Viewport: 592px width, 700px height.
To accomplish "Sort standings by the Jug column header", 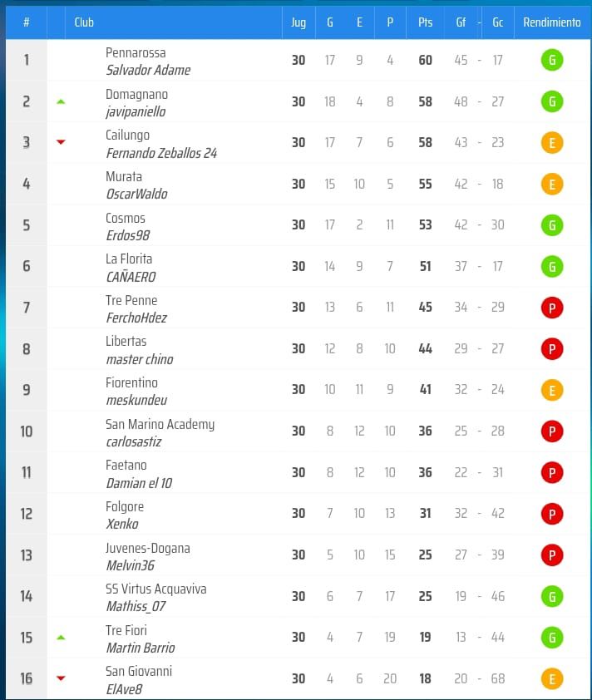I will 298,22.
